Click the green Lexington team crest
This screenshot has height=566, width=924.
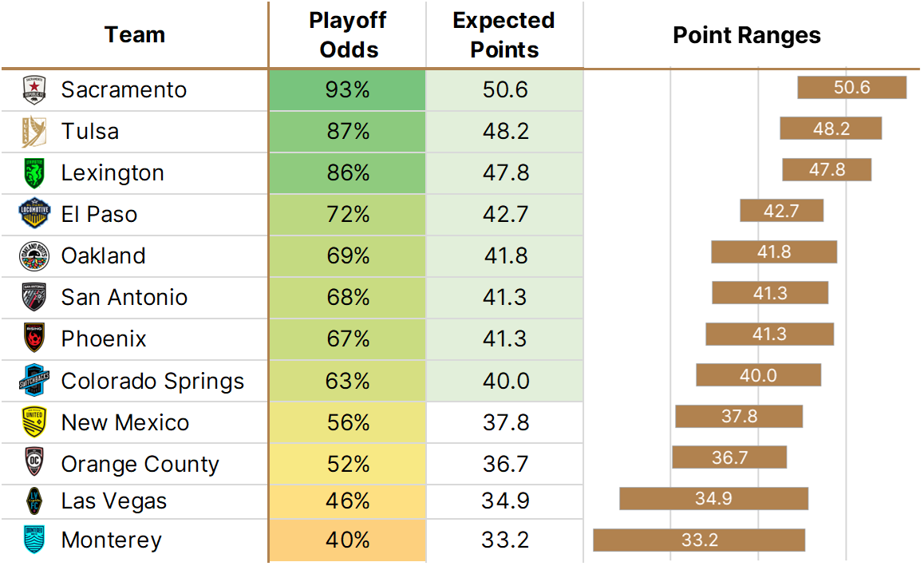(34, 173)
